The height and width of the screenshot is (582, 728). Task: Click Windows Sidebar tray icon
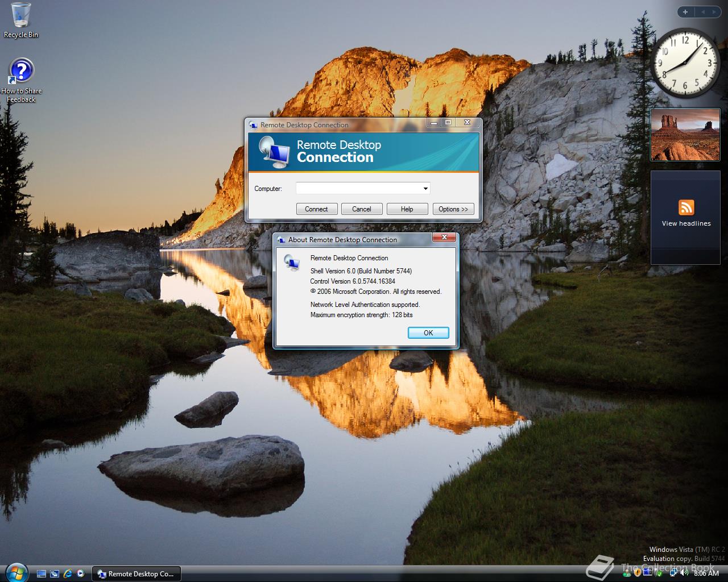click(648, 573)
